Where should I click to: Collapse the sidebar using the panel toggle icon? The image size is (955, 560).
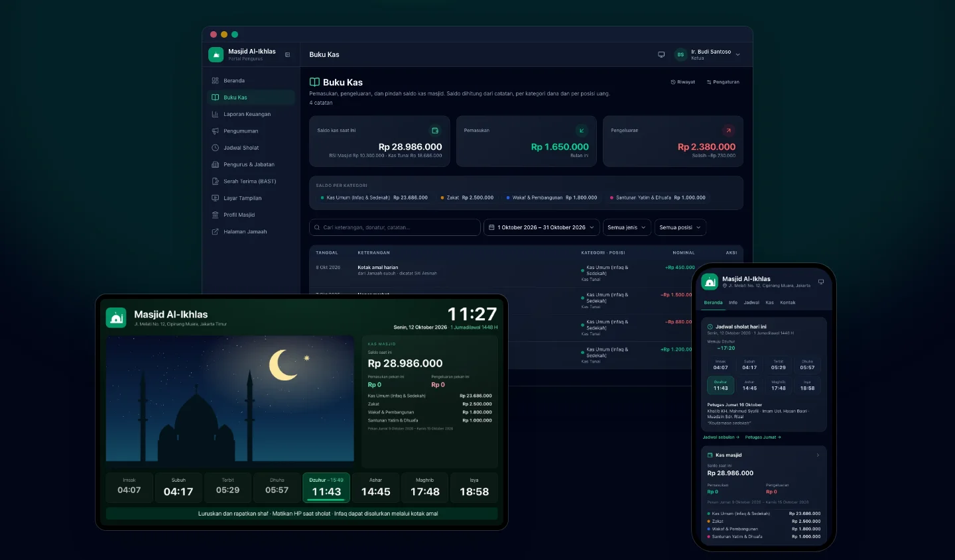(x=287, y=55)
